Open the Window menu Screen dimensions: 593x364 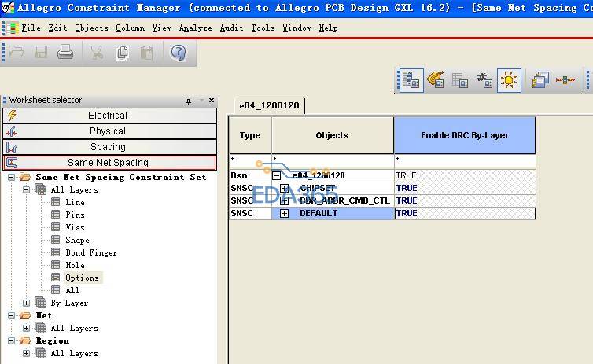coord(296,28)
